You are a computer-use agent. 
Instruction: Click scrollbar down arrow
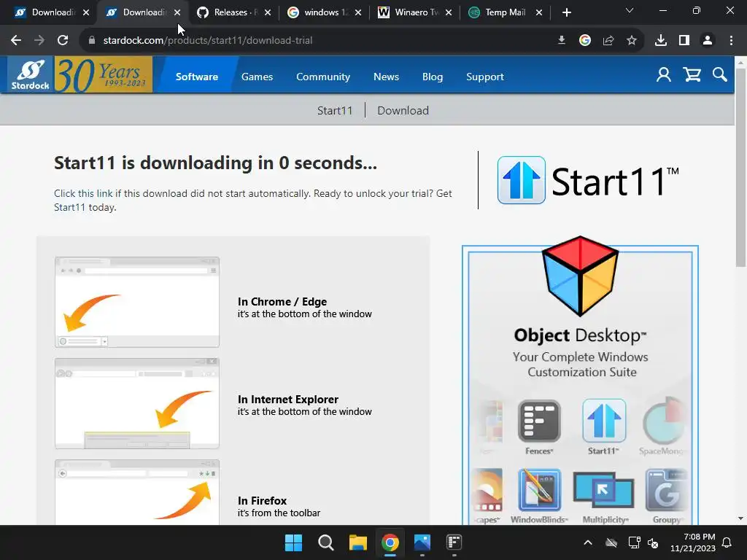(x=741, y=518)
